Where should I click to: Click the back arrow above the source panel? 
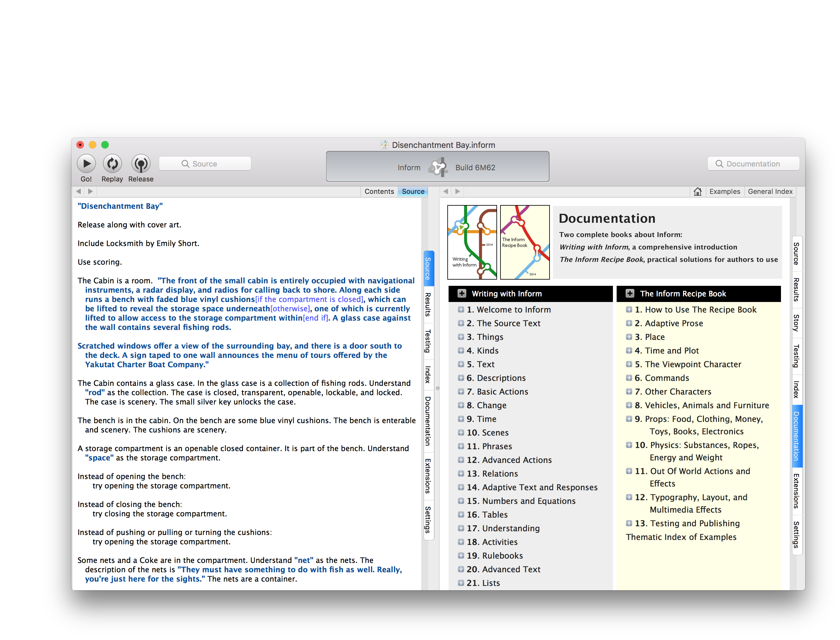coord(79,191)
